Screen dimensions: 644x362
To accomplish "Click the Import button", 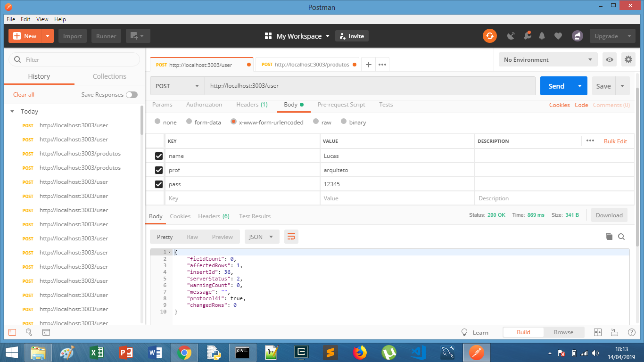I will [73, 36].
